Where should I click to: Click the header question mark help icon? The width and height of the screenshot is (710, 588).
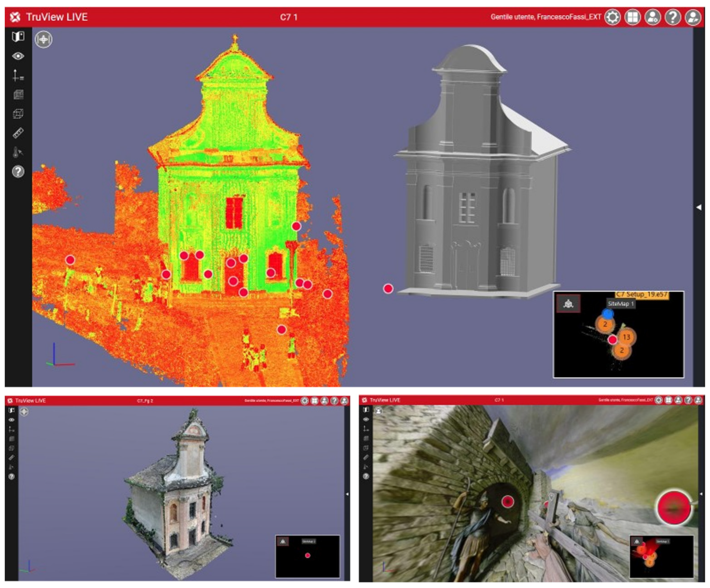tap(673, 17)
